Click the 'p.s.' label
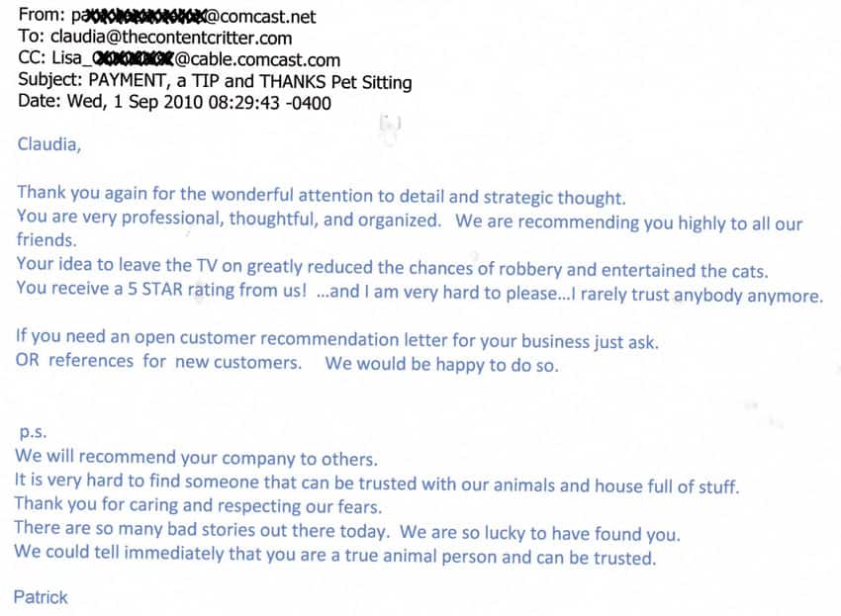 pos(34,432)
